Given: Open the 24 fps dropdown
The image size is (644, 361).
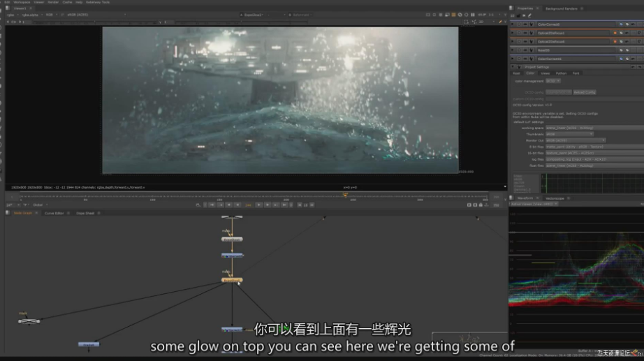Looking at the screenshot, I should pos(13,205).
